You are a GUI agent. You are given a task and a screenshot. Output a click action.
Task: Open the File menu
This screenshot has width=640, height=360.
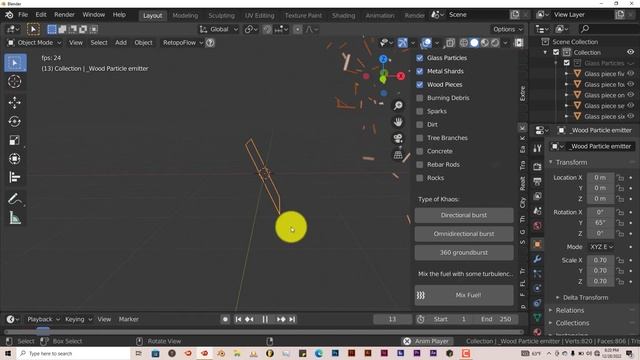tap(23, 15)
